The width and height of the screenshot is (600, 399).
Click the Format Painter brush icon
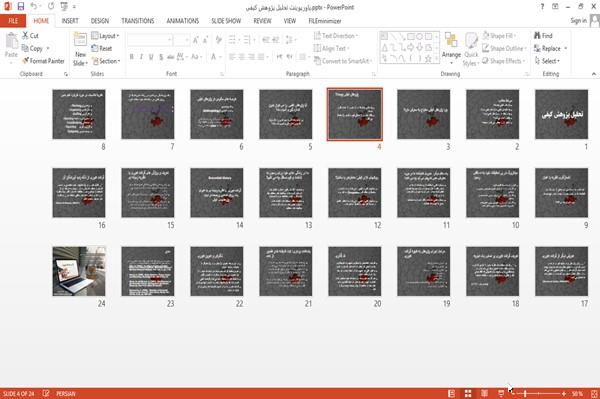pyautogui.click(x=26, y=61)
